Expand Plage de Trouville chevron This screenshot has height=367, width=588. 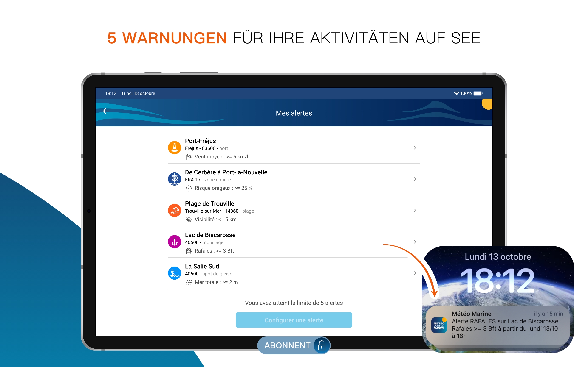pyautogui.click(x=415, y=210)
